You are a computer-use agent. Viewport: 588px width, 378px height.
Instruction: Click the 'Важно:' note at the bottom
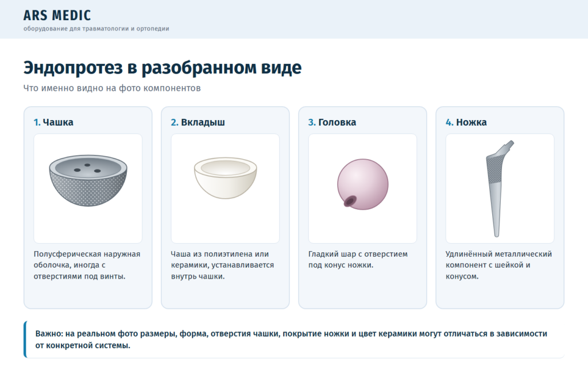point(294,340)
